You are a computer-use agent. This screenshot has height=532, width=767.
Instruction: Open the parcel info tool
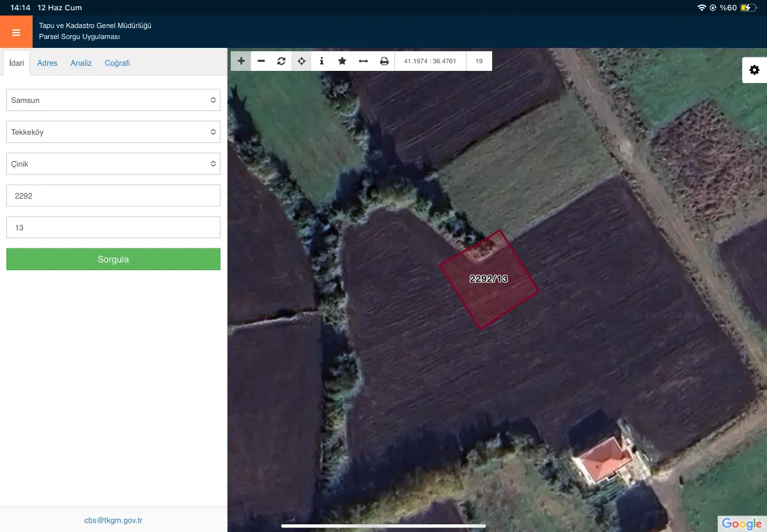click(322, 61)
